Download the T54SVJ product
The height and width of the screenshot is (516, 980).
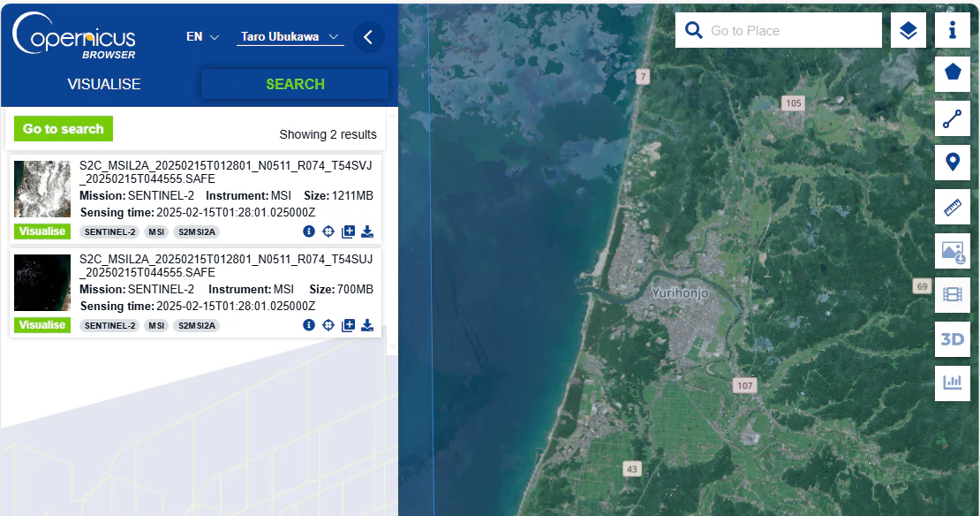pos(367,232)
